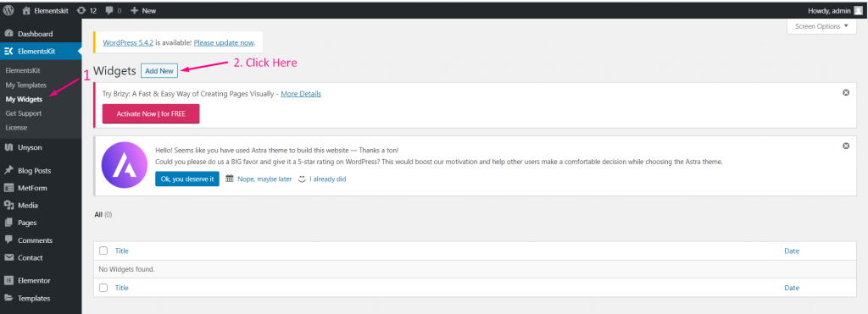Screen dimensions: 868x314
Task: Click the Astra purple logo
Action: click(125, 165)
